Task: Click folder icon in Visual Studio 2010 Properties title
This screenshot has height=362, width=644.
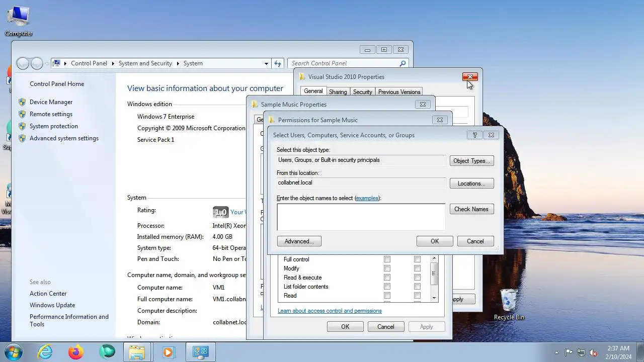Action: 302,77
